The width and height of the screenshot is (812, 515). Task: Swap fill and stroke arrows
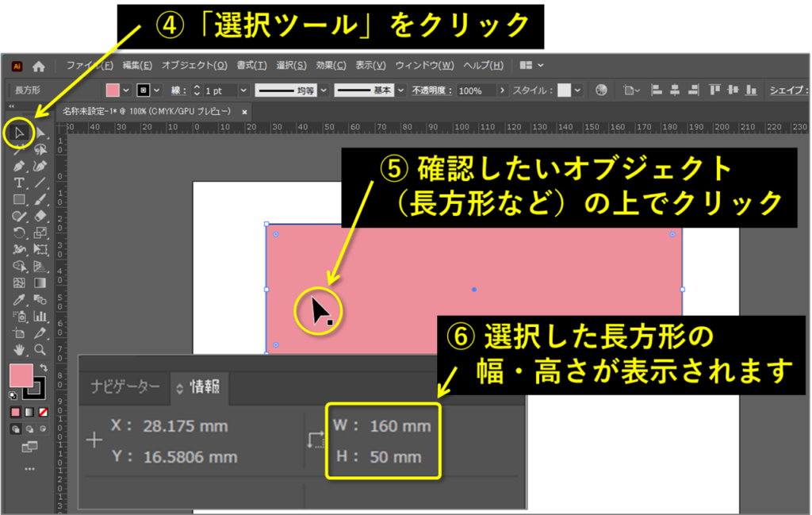click(44, 367)
